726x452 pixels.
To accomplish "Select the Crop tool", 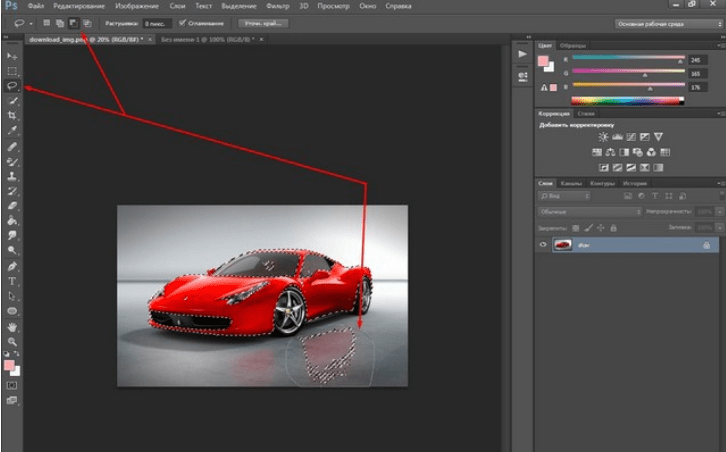I will coord(12,115).
